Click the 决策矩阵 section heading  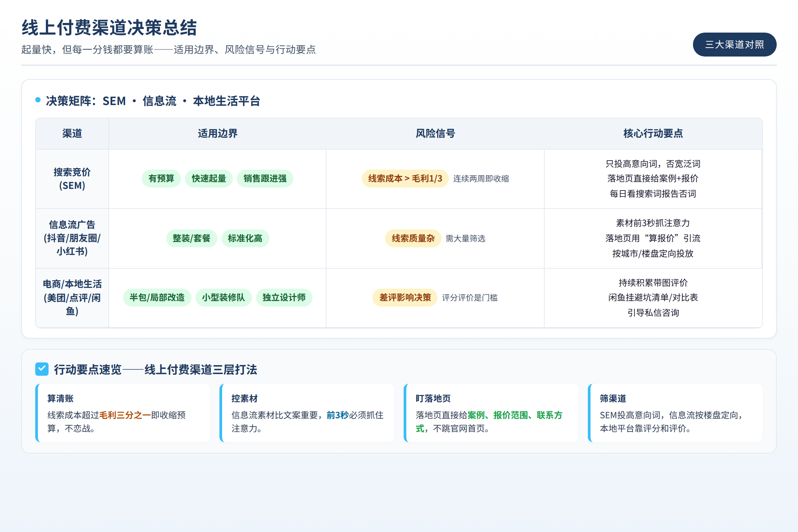[x=153, y=101]
